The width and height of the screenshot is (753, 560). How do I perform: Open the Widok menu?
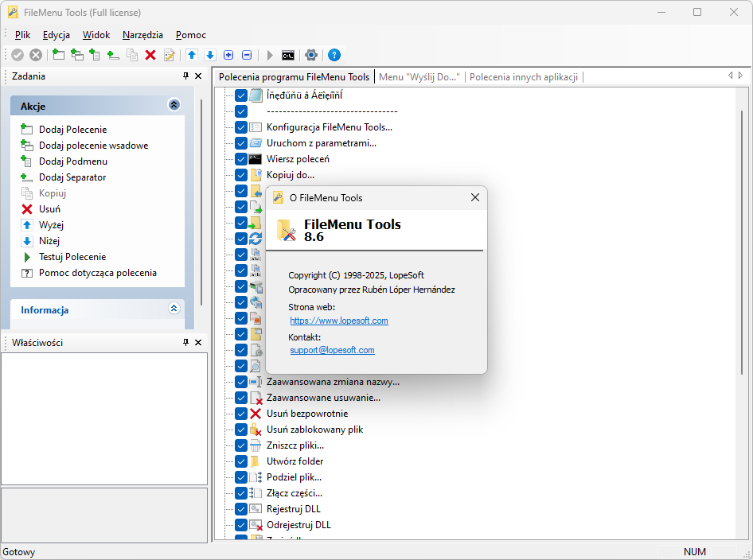click(96, 35)
